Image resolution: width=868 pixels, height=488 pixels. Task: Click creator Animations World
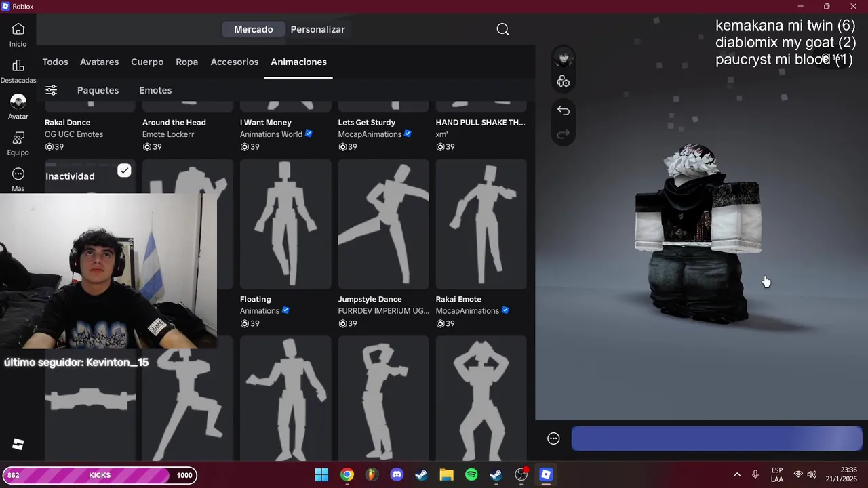coord(271,134)
